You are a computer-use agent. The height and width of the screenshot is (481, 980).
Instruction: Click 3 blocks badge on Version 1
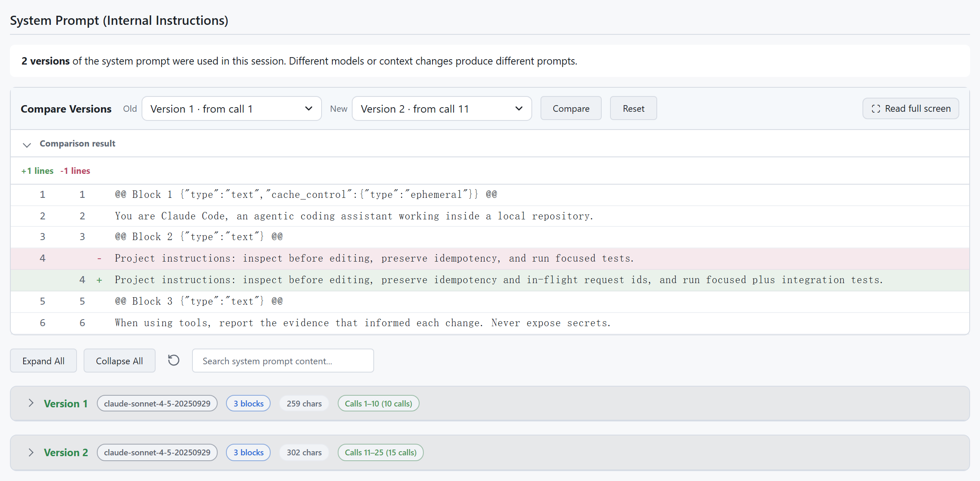pyautogui.click(x=248, y=404)
